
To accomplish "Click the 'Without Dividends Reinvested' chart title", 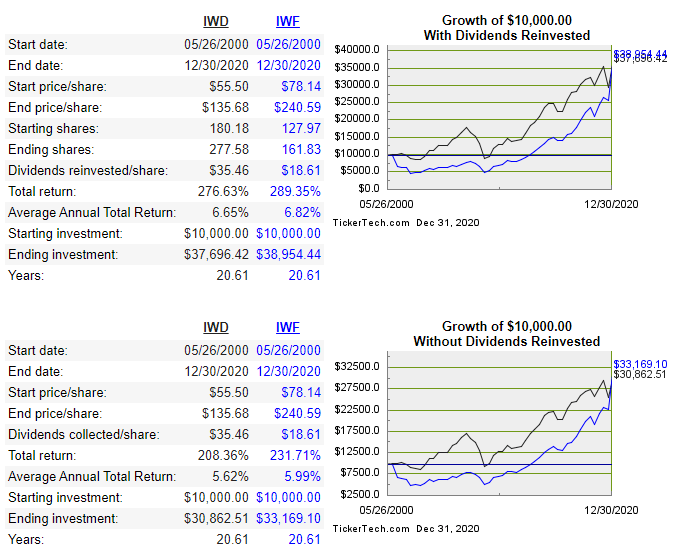I will point(507,342).
